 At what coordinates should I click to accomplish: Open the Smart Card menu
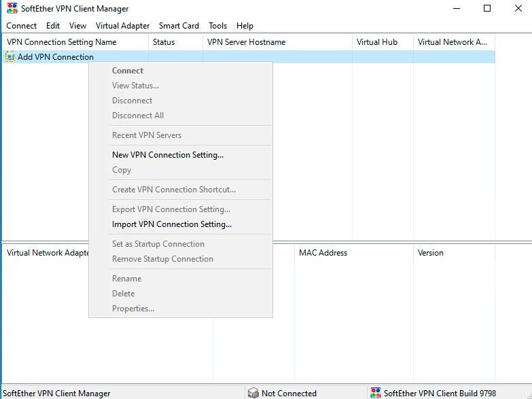pos(179,26)
